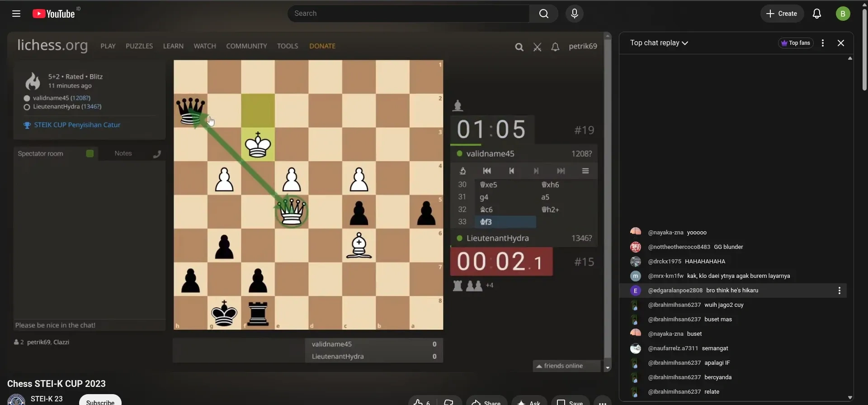
Task: Click the black queen on the board
Action: click(190, 111)
